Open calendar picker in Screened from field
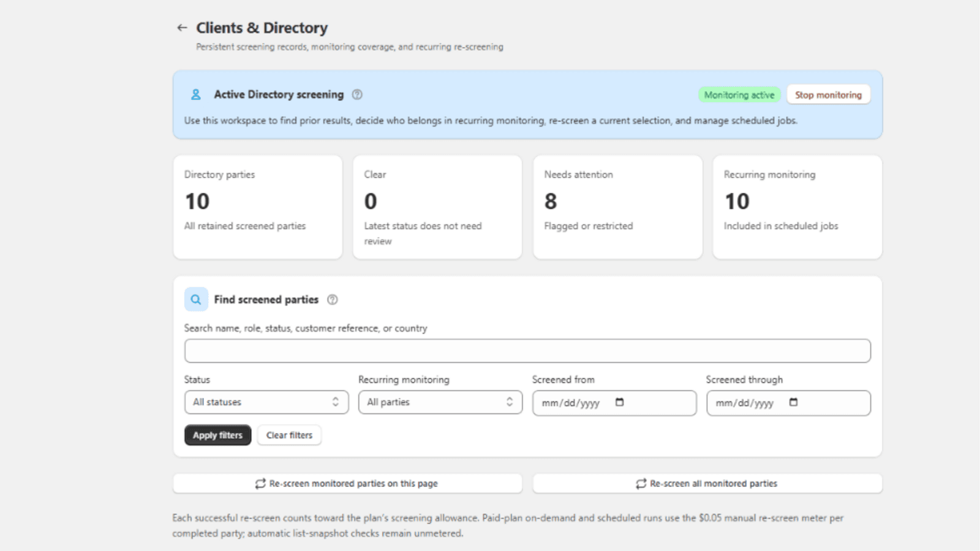980x551 pixels. point(620,402)
